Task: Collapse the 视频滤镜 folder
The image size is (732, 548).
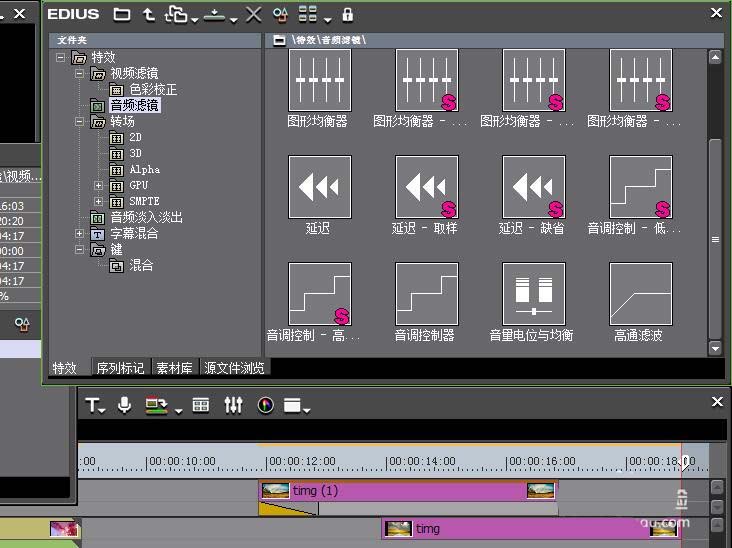Action: (79, 73)
